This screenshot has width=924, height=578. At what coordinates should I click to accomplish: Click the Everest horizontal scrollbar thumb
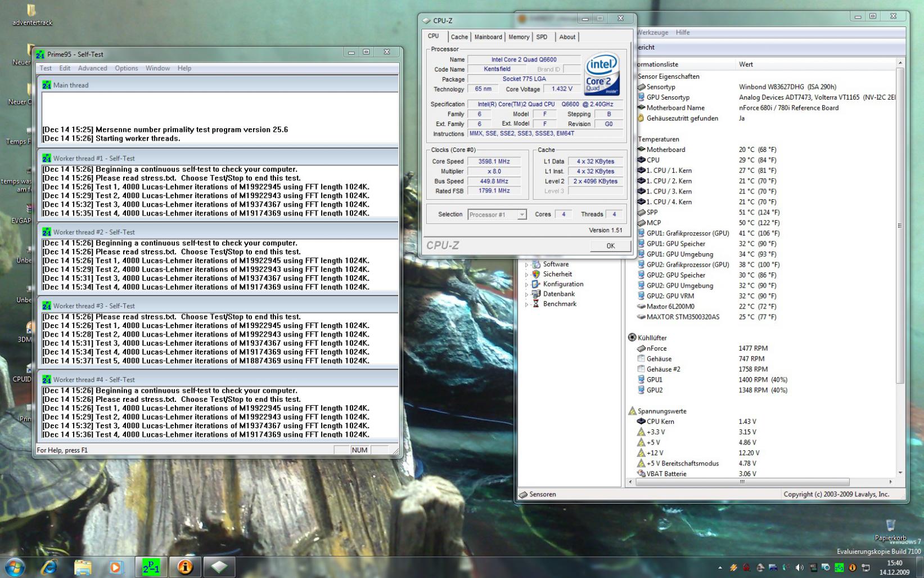(x=742, y=482)
